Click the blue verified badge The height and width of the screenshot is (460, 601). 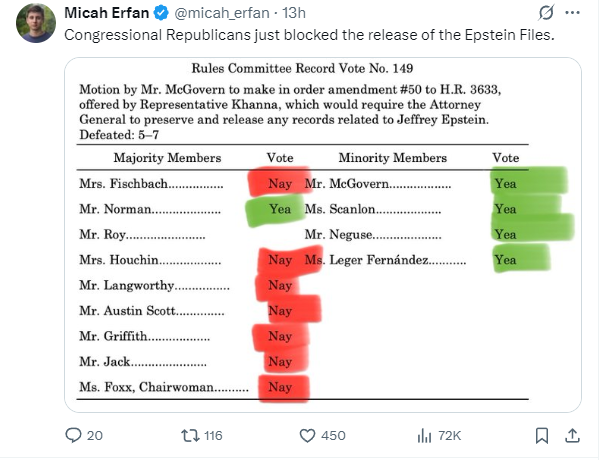[x=161, y=13]
